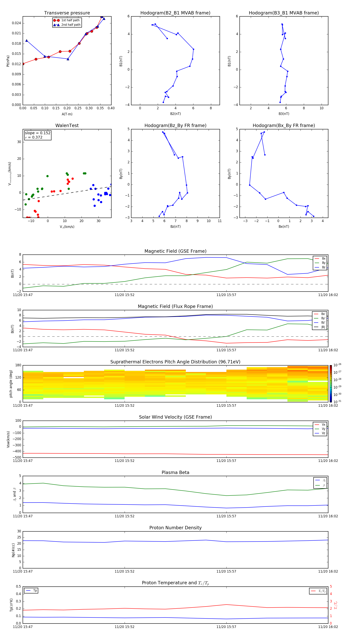The width and height of the screenshot is (351, 644).
Task: Click the 'r = 0.372' annotation
Action: coord(34,137)
